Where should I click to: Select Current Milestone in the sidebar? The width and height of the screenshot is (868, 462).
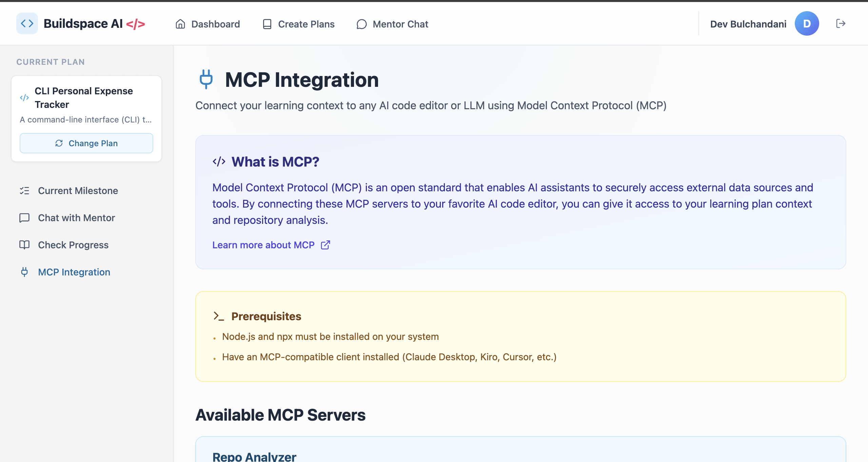point(78,191)
